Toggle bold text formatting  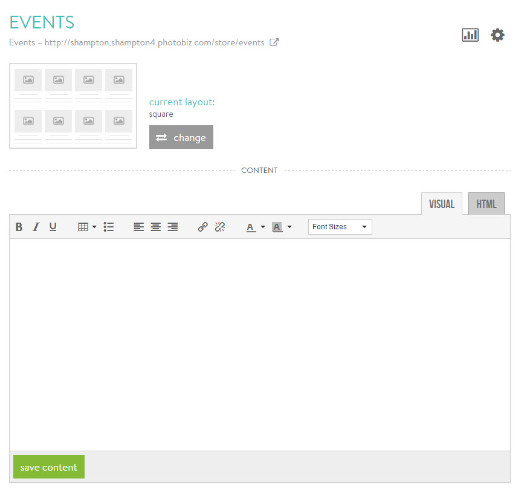(19, 227)
